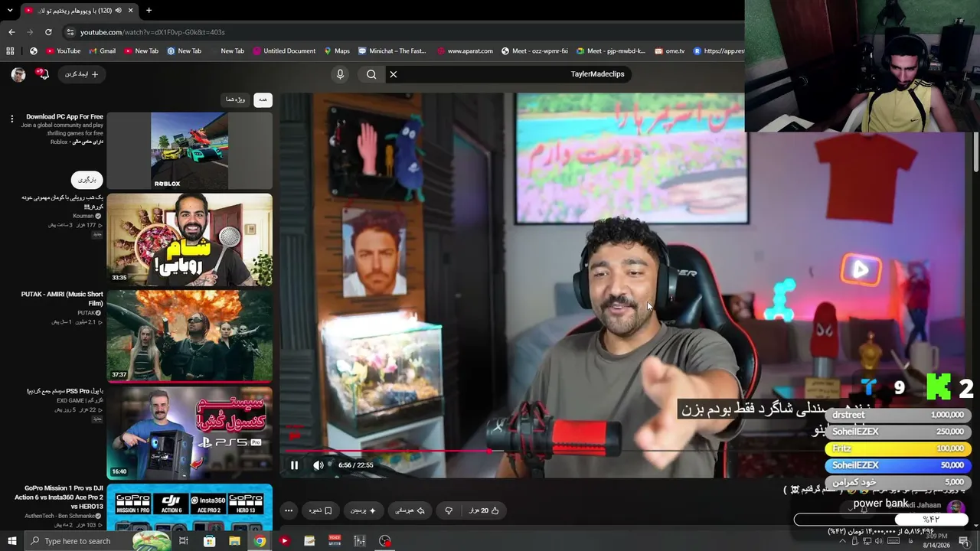Open Roblox ad options three-dot menu

pyautogui.click(x=11, y=119)
